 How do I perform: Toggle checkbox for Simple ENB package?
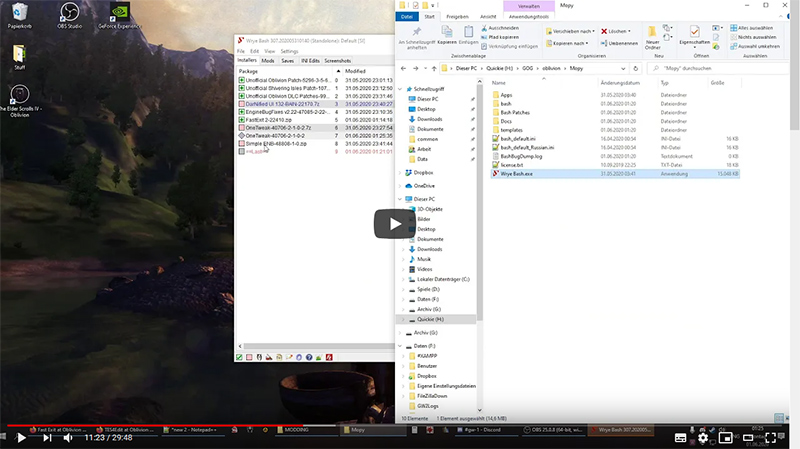tap(242, 144)
